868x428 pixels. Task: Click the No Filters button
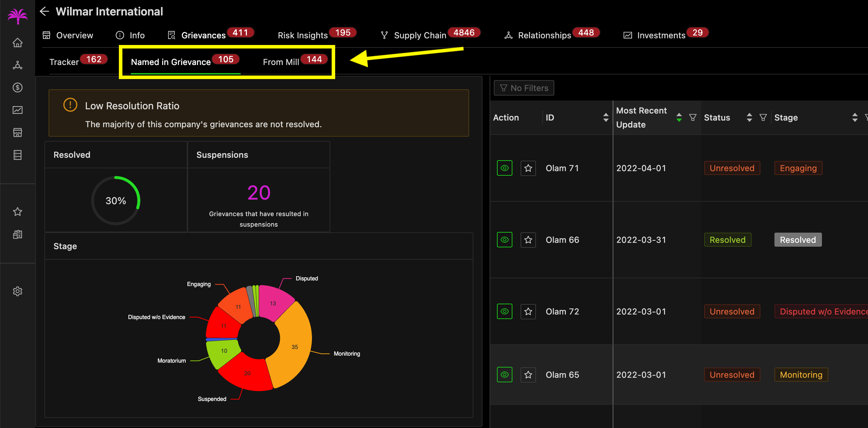(x=524, y=88)
